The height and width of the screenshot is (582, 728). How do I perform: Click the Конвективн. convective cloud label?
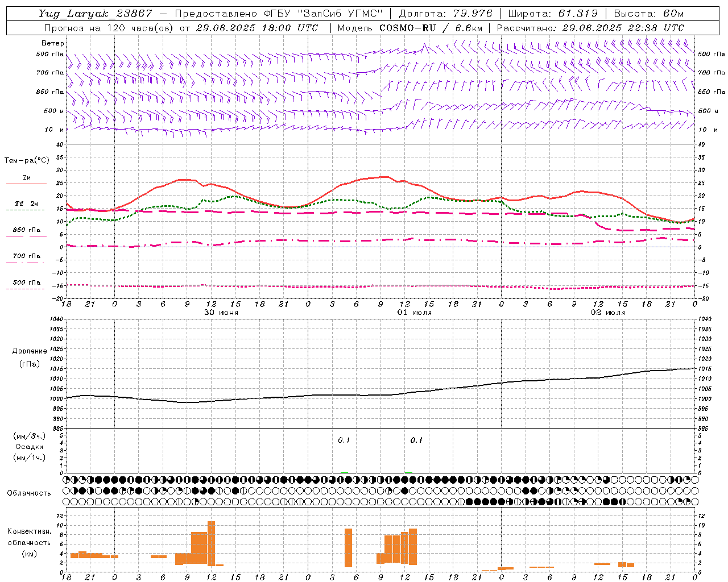(30, 531)
